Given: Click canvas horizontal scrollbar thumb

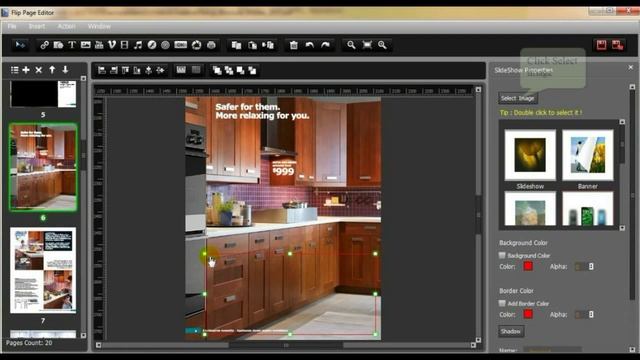Looking at the screenshot, I should pyautogui.click(x=286, y=345).
